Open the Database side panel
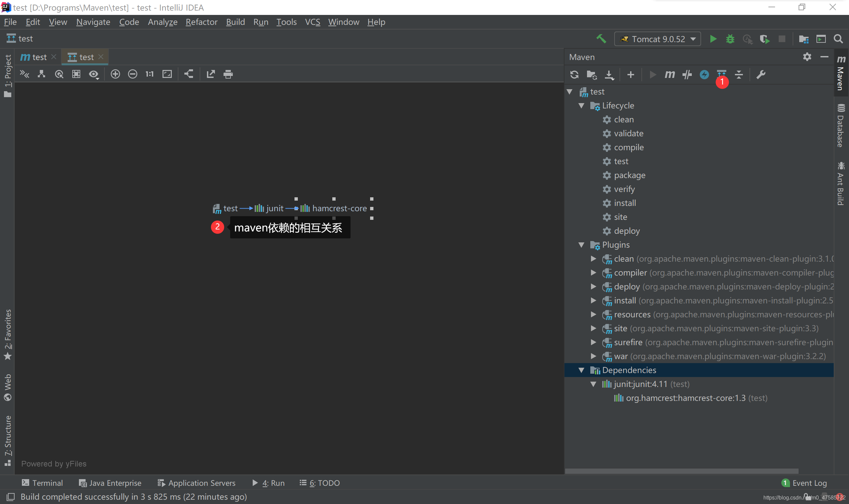 841,126
